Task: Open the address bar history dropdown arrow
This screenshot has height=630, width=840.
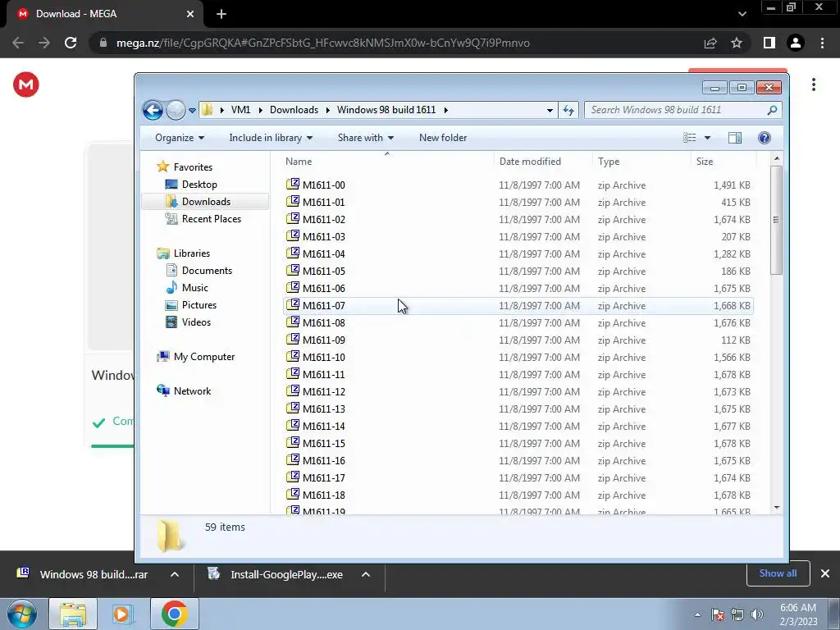Action: click(x=550, y=111)
